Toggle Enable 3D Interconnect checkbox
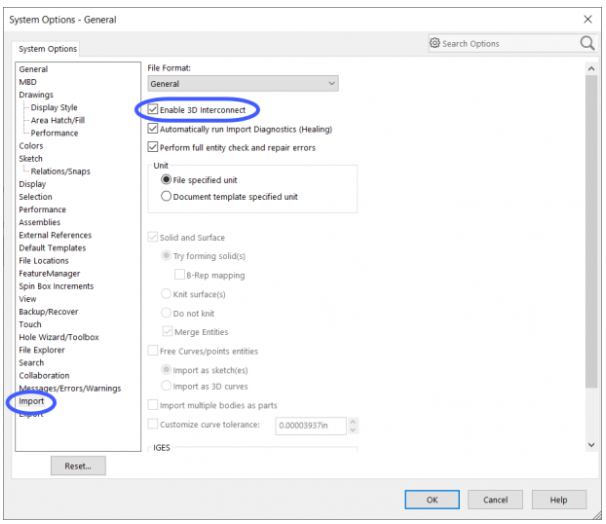Viewport: 606px width, 524px height. [x=153, y=109]
